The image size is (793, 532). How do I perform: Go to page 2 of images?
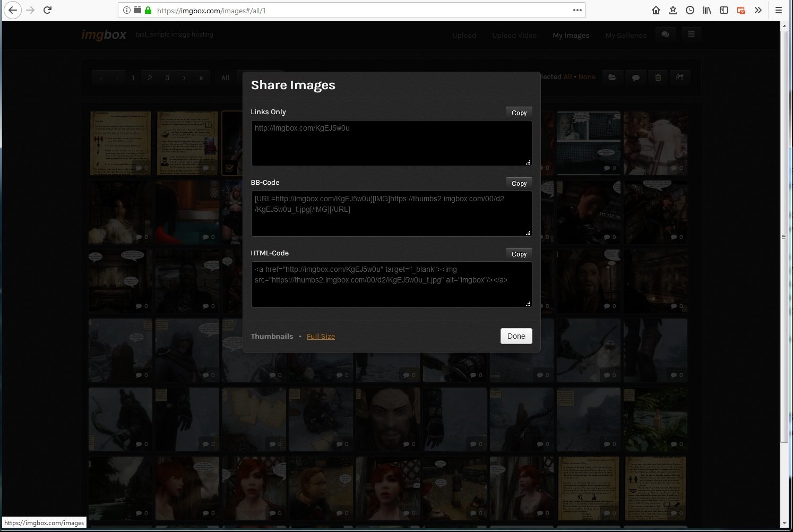point(150,78)
